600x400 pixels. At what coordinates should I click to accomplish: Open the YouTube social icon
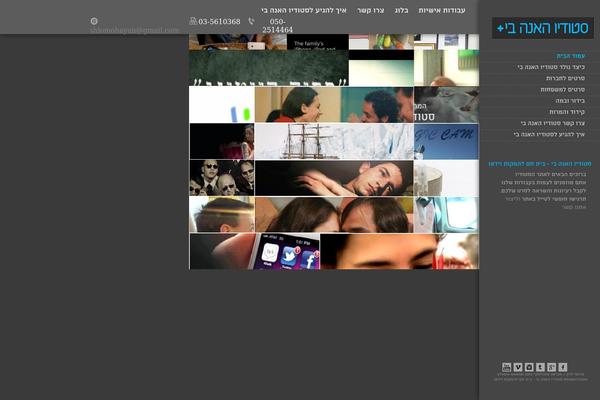coord(506,367)
